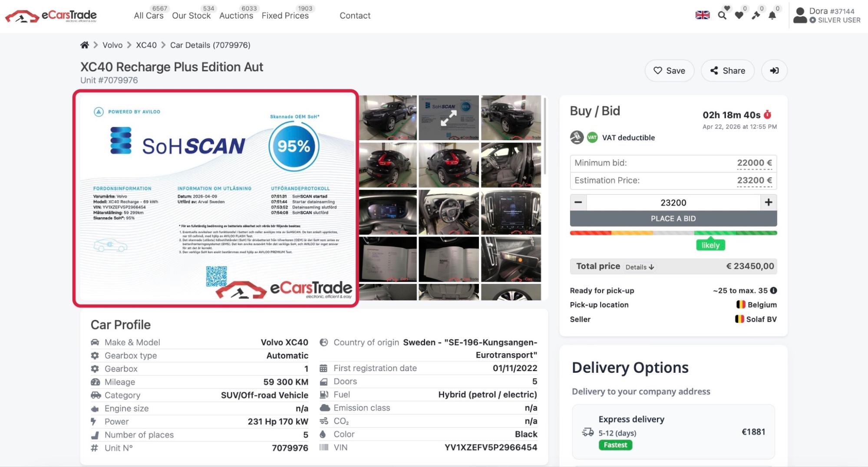Click the PLACE A BID button
This screenshot has width=868, height=467.
(673, 219)
